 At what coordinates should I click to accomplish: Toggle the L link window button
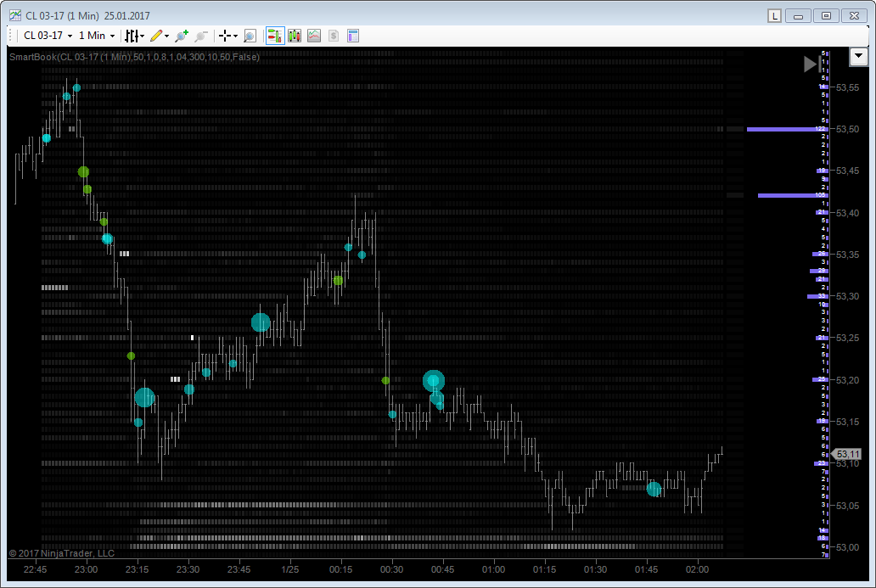tap(774, 15)
